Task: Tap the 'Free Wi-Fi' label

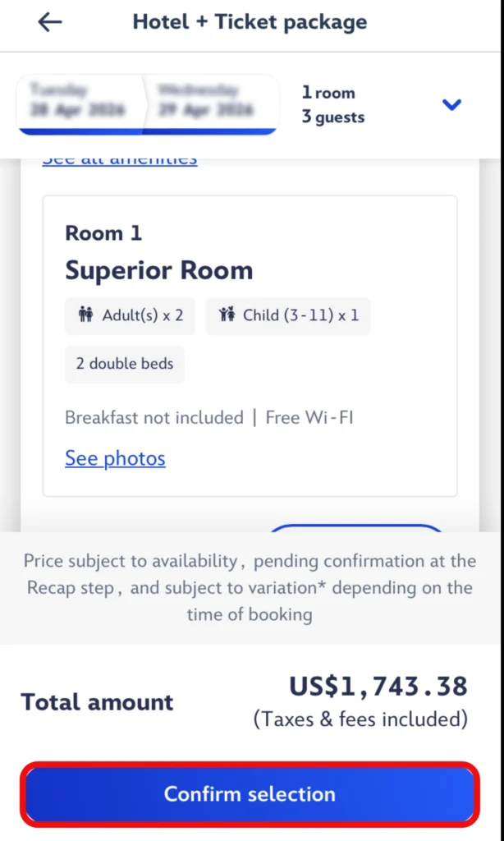Action: point(309,417)
